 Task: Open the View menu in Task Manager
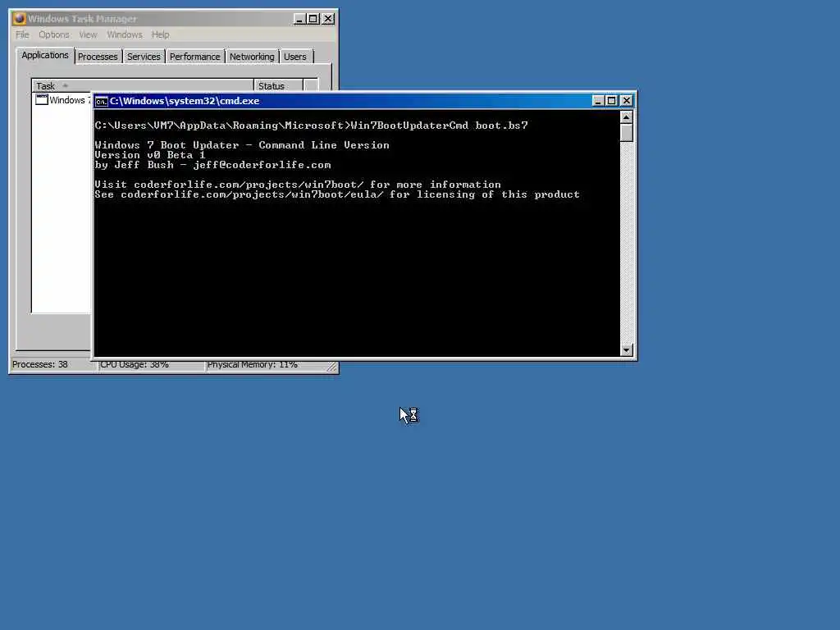tap(88, 34)
